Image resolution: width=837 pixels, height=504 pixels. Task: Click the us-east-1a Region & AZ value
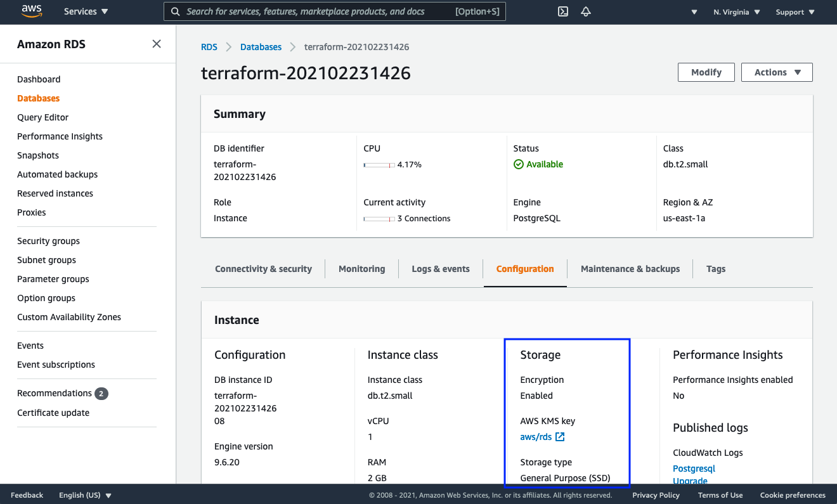point(684,218)
